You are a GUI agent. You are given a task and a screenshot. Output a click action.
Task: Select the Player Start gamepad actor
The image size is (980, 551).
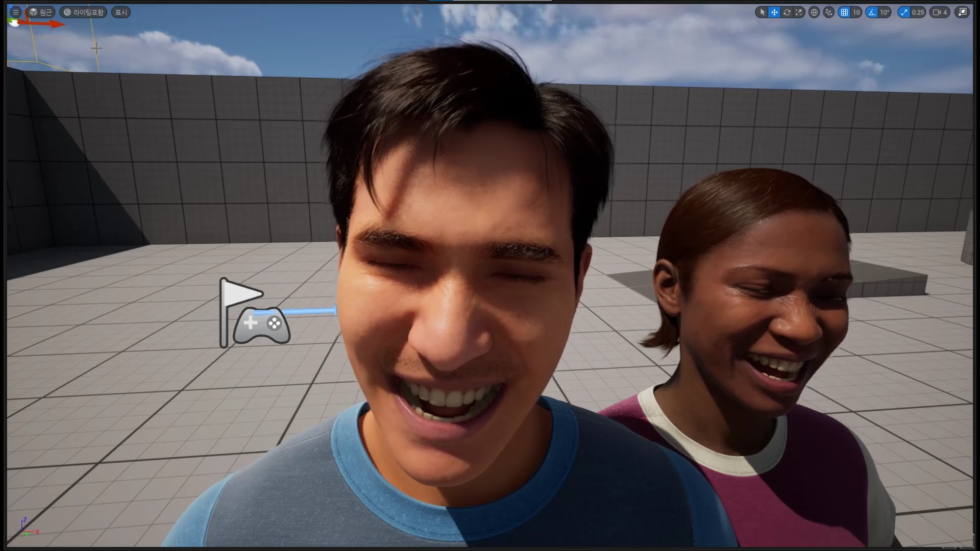tap(261, 324)
